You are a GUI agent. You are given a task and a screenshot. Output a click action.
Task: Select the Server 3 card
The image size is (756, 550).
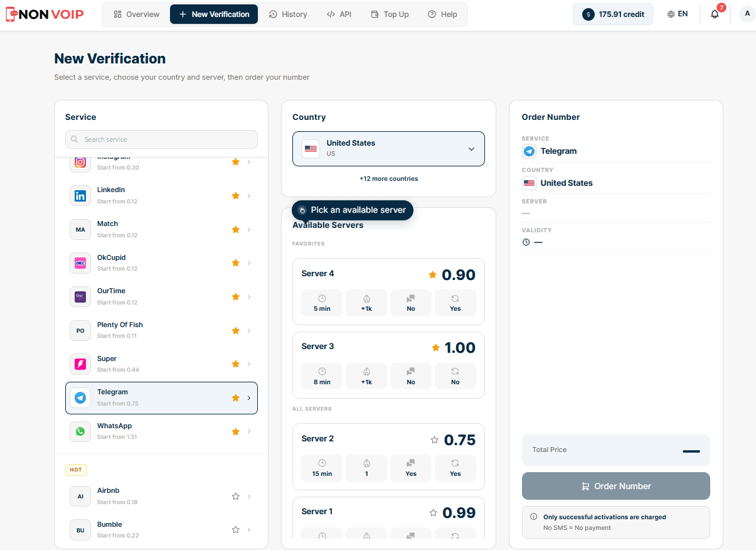pos(388,365)
